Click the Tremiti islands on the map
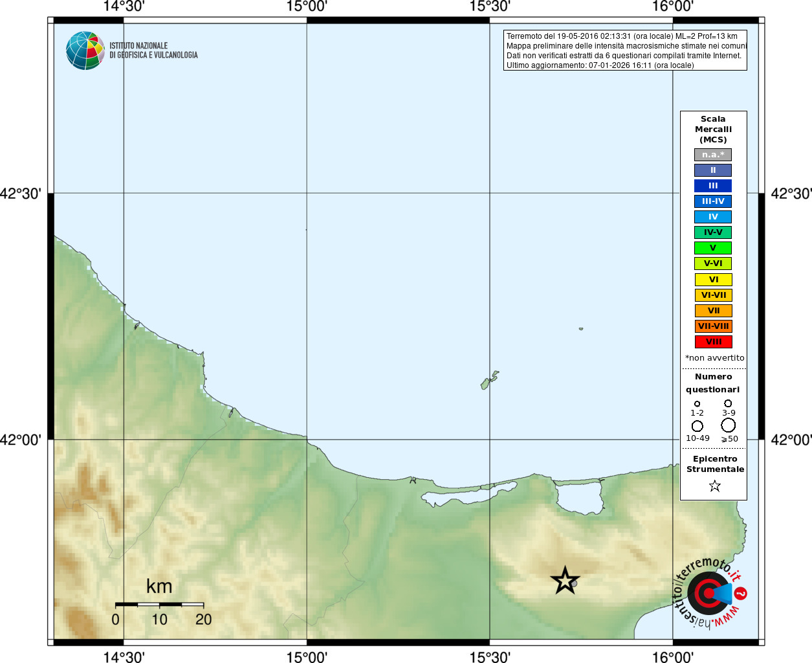Screen dimensions: 812x663 pyautogui.click(x=490, y=380)
